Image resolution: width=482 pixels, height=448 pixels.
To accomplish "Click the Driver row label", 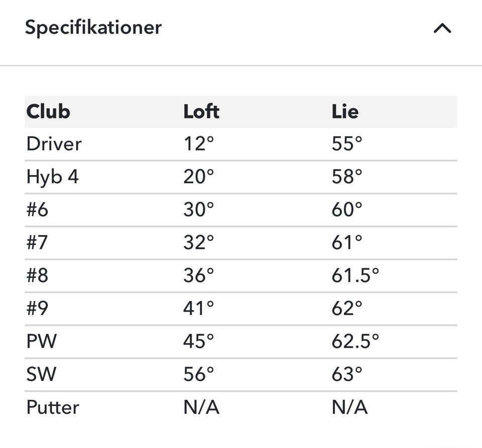I will point(54,143).
